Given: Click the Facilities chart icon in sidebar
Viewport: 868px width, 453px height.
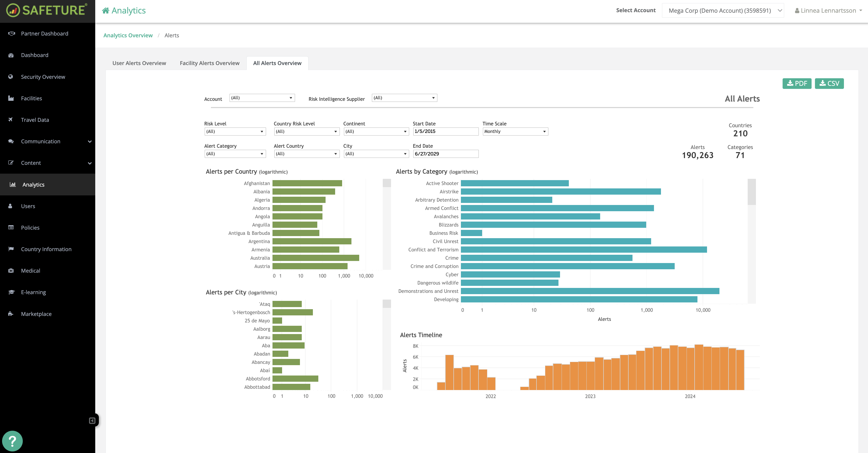Looking at the screenshot, I should pos(11,98).
